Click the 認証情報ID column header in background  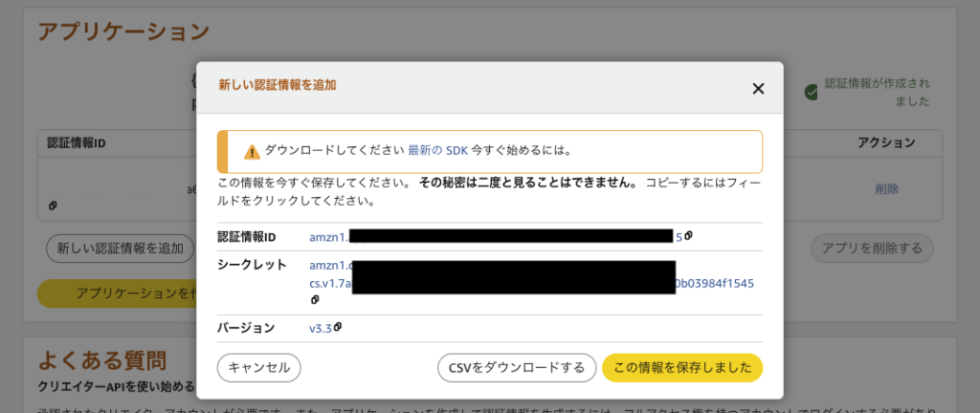77,142
